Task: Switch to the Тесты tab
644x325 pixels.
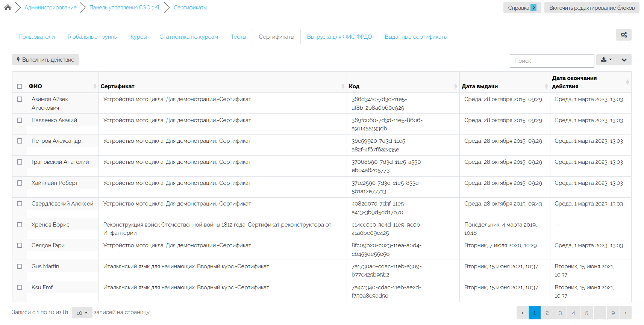Action: tap(238, 37)
